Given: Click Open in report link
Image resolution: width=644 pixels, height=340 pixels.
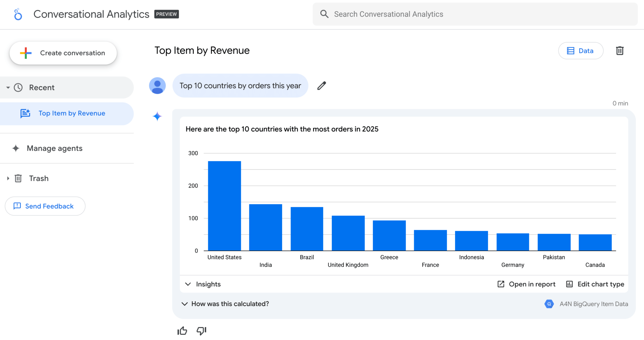Looking at the screenshot, I should 526,284.
